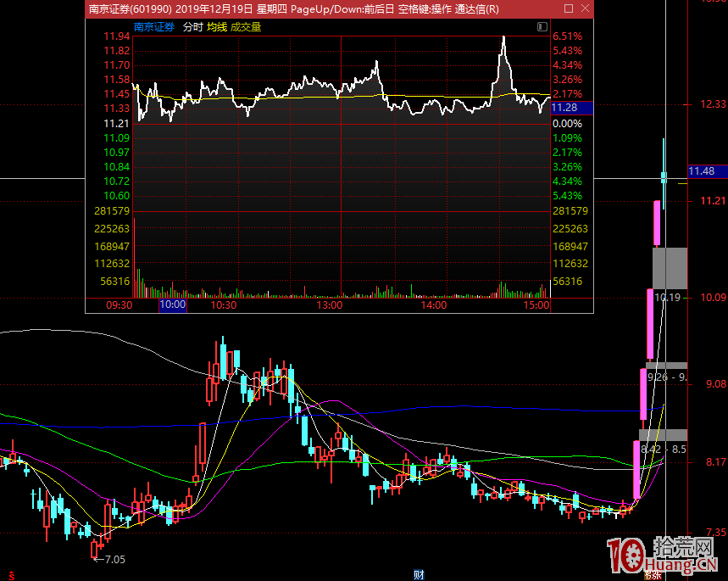
Task: Open the 财 finance marker below the K-line chart
Action: 419,575
